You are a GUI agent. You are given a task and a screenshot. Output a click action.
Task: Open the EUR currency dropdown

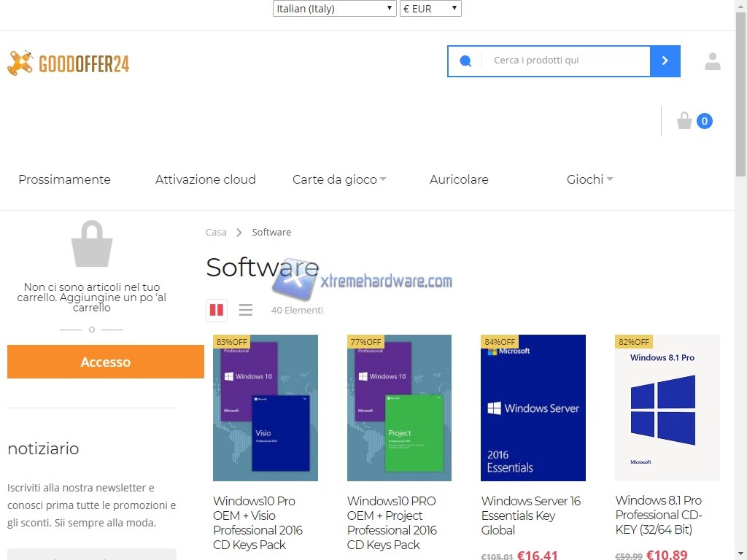(430, 9)
